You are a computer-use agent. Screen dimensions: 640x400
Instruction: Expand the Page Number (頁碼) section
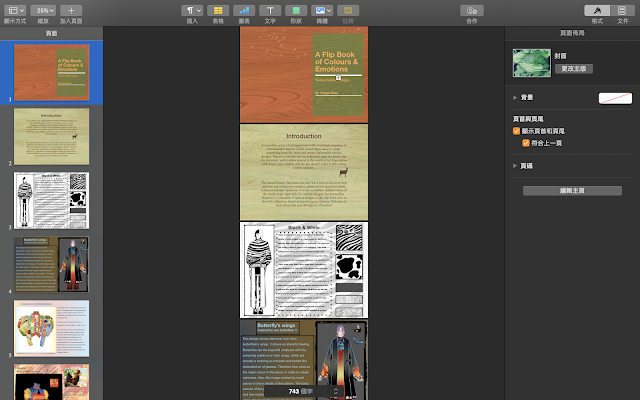(x=515, y=166)
